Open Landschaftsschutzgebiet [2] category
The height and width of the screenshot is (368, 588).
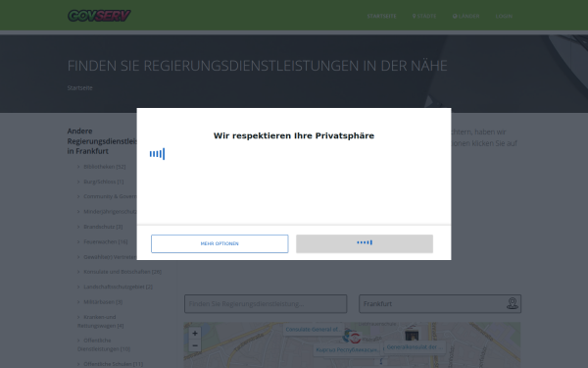click(118, 287)
